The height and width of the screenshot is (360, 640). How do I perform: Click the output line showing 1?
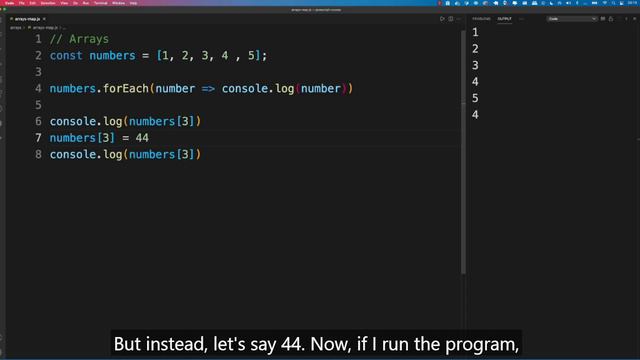click(475, 32)
